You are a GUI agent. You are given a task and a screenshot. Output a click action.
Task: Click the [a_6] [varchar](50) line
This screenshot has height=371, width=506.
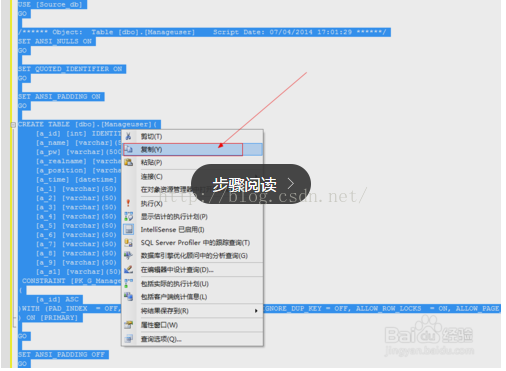click(77, 235)
